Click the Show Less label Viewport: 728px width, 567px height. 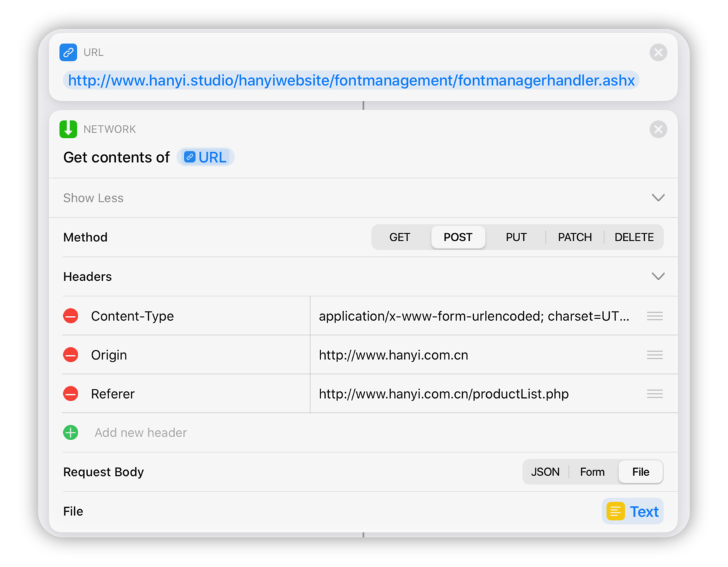(x=93, y=198)
